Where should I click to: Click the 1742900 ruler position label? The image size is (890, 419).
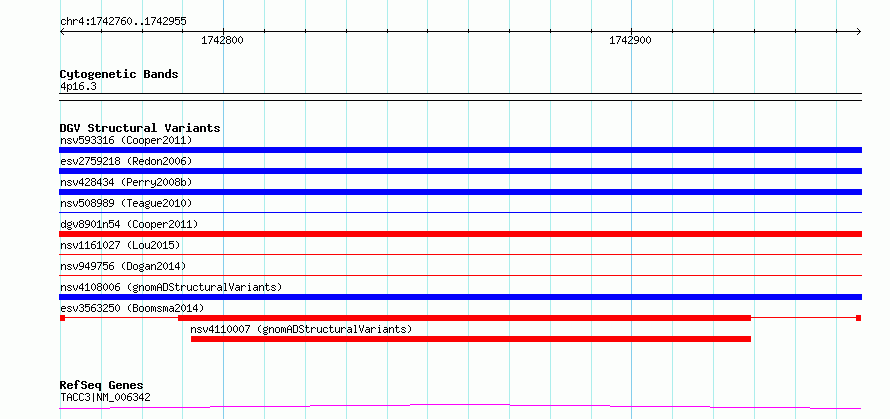631,40
